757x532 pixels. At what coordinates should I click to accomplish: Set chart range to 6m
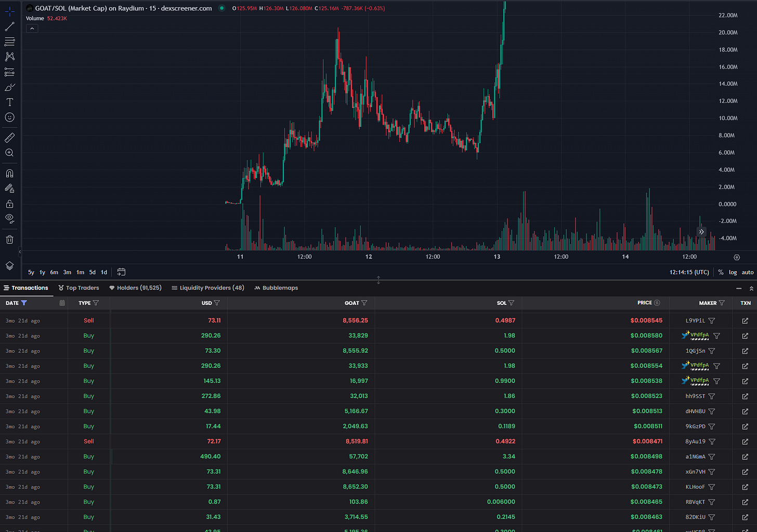coord(54,272)
